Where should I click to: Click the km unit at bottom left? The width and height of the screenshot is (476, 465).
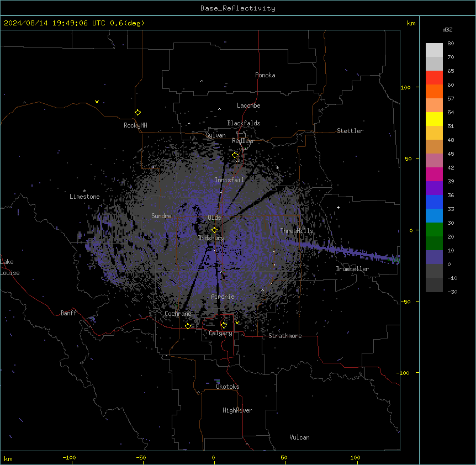(8, 459)
